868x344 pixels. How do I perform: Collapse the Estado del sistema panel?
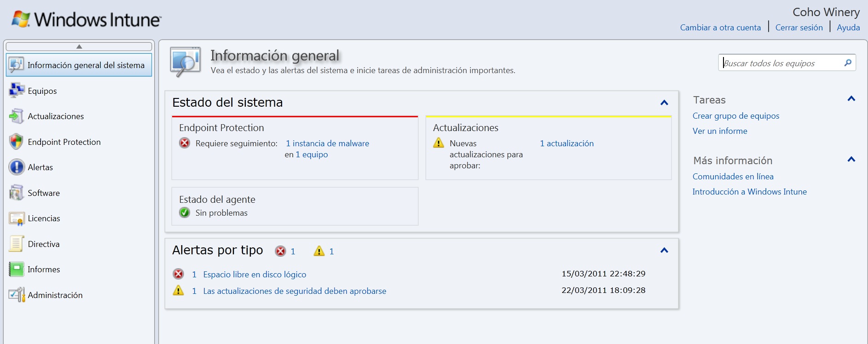[x=664, y=103]
